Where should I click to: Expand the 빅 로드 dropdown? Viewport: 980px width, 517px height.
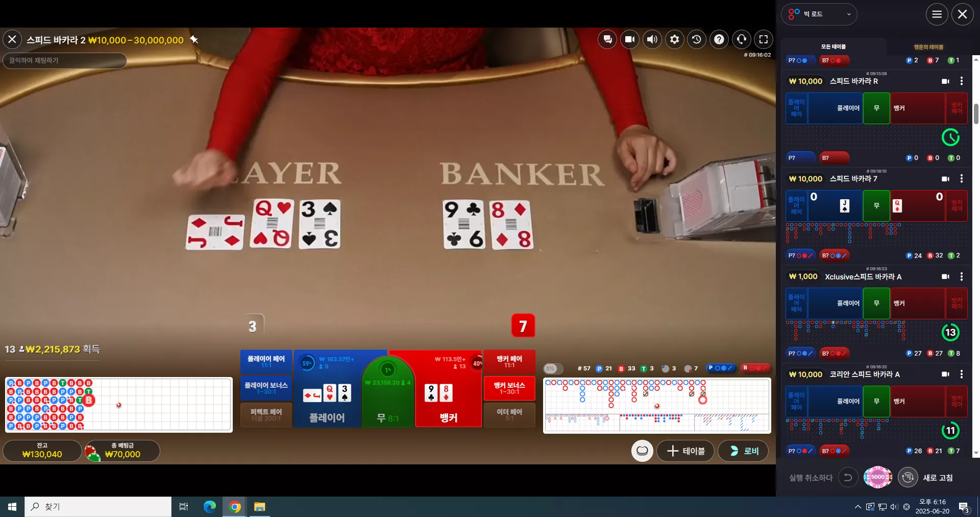(x=819, y=14)
